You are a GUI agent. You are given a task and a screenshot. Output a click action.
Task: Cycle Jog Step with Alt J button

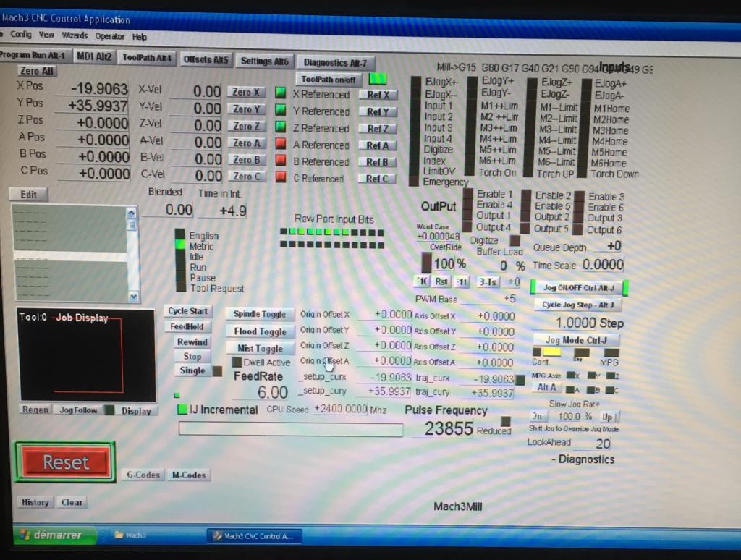(x=577, y=305)
